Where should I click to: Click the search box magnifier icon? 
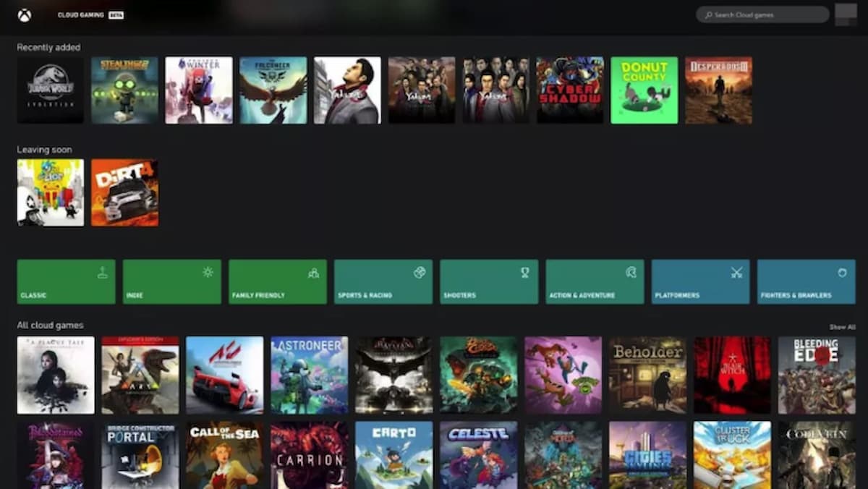coord(708,15)
